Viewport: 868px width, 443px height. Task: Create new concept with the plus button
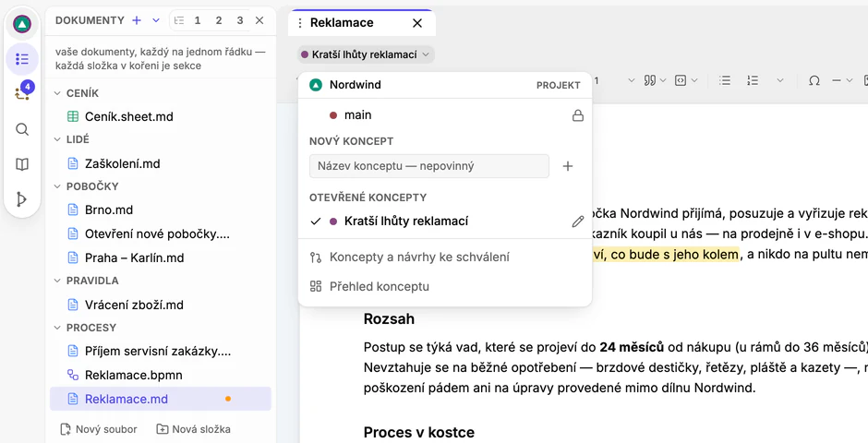click(567, 166)
